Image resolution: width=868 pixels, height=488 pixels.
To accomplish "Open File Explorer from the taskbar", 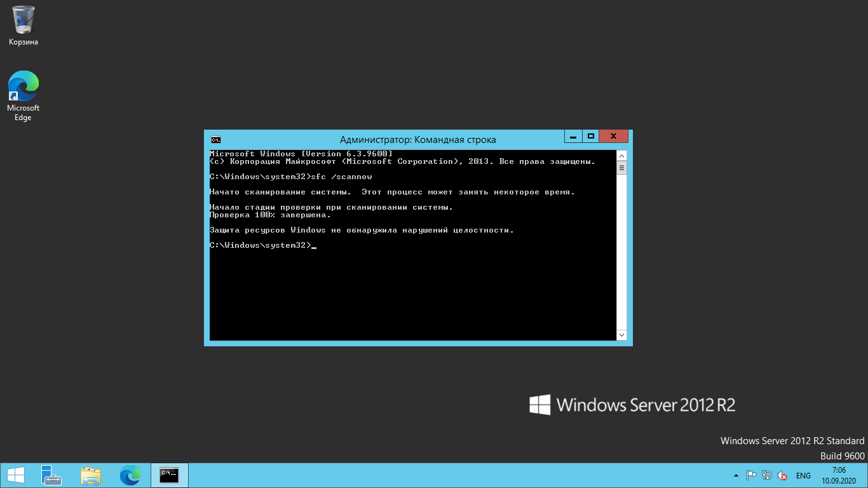I will [x=91, y=475].
